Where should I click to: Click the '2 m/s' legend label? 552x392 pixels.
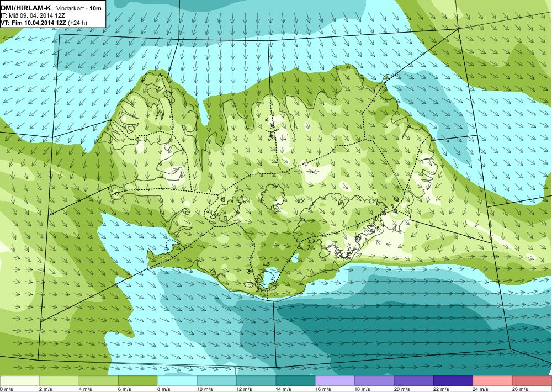(x=46, y=389)
